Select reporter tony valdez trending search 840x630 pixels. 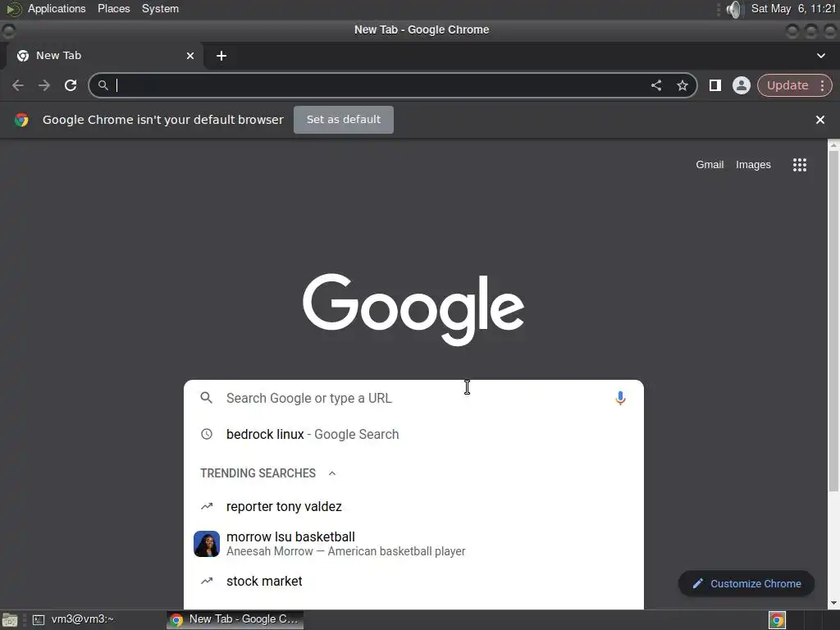pyautogui.click(x=413, y=506)
